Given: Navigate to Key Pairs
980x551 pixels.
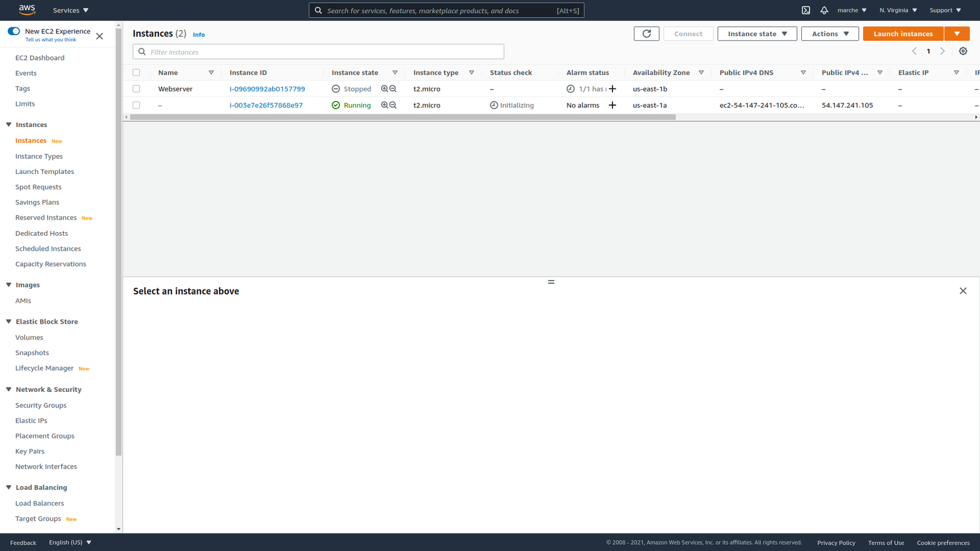Looking at the screenshot, I should point(30,451).
